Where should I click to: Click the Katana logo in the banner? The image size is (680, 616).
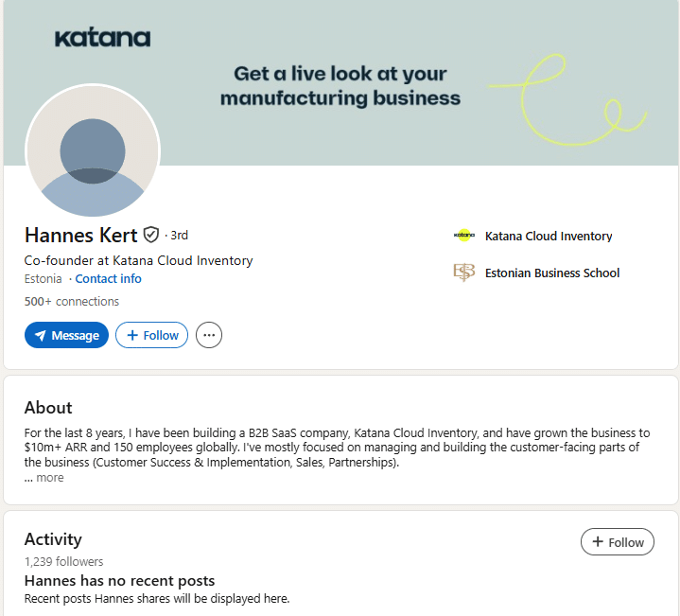102,39
